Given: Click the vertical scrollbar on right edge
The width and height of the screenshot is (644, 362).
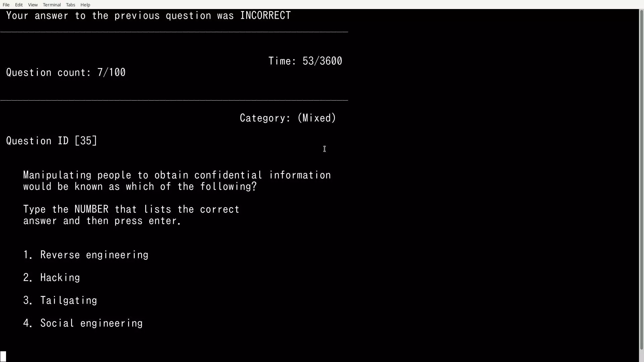Looking at the screenshot, I should 641,181.
